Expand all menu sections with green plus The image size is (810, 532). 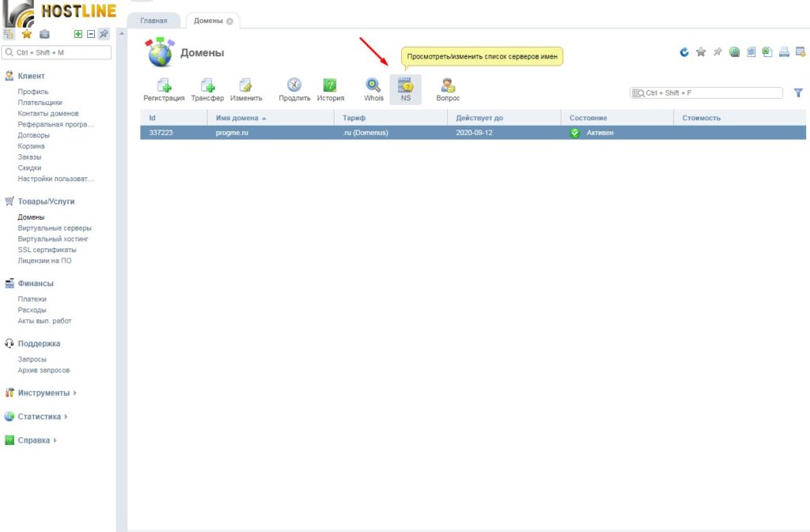click(x=78, y=34)
